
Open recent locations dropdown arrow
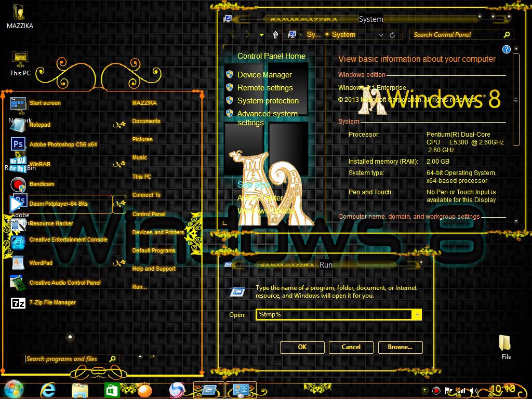[261, 35]
